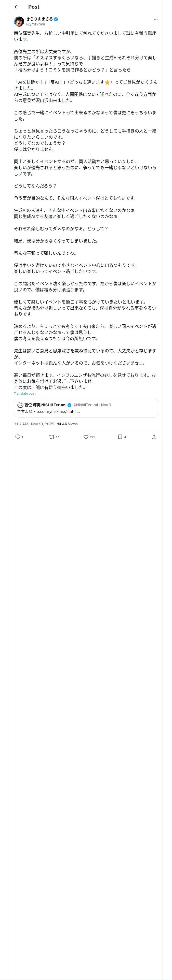
Task: Open the more options three-dot menu
Action: [x=156, y=19]
